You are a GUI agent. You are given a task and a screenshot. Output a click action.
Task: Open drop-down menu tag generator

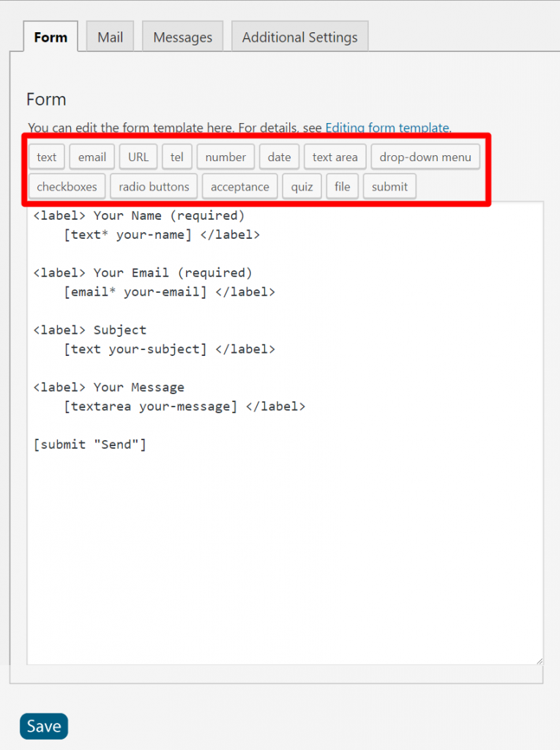coord(425,157)
